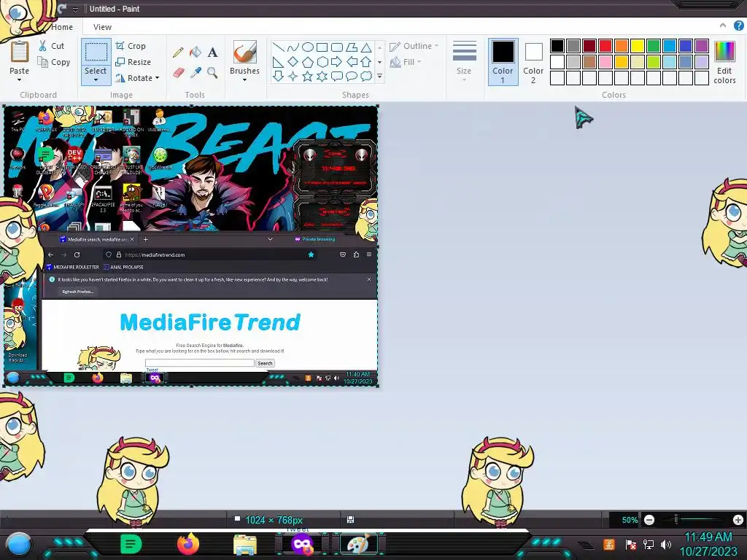747x560 pixels.
Task: Expand the Brushes dropdown arrow
Action: (x=245, y=80)
